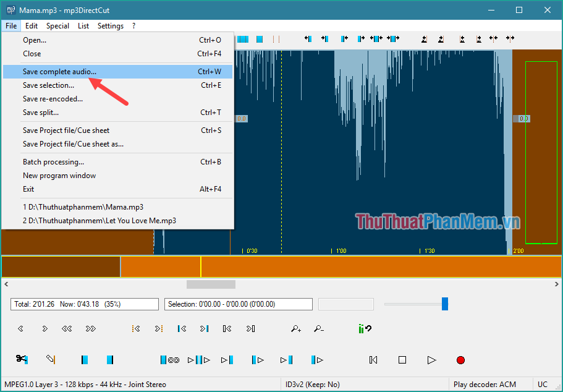Screen dimensions: 563x392
Task: Set the selection start marker
Action: tap(84, 359)
